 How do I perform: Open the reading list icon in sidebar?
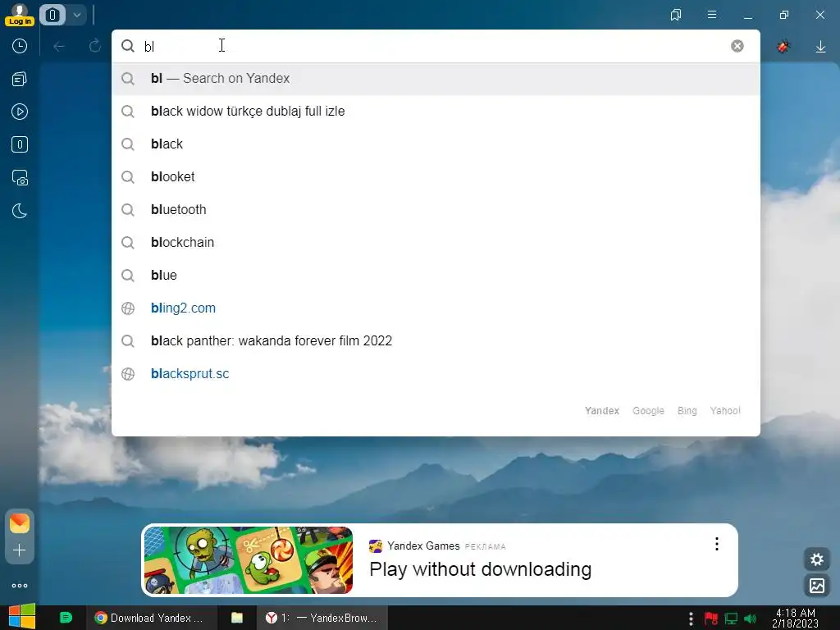pos(20,80)
